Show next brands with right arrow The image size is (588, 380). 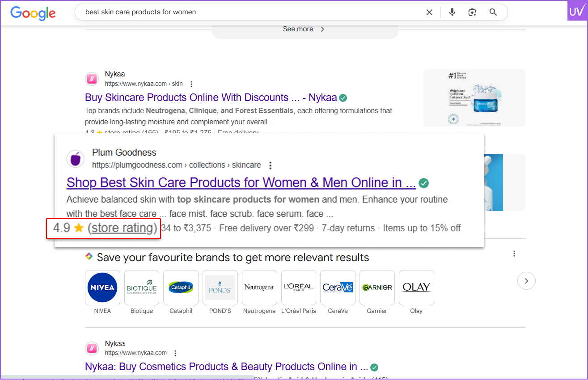526,281
